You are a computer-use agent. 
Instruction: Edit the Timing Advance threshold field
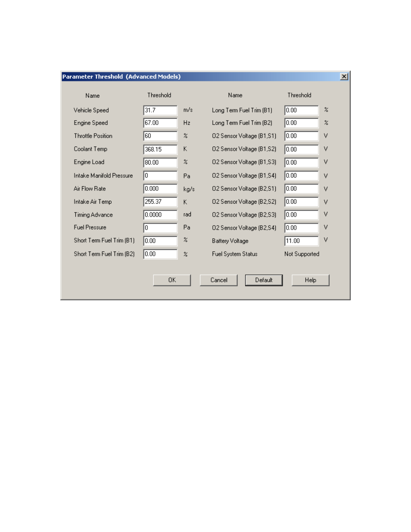pyautogui.click(x=160, y=215)
